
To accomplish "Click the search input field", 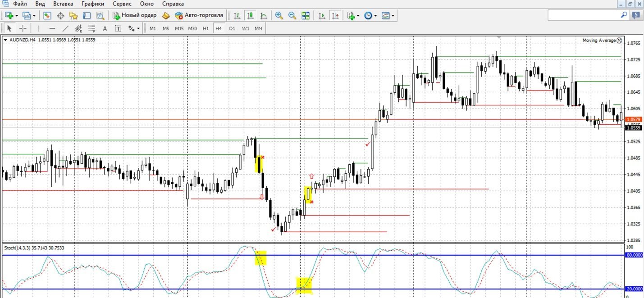I will coord(584,15).
